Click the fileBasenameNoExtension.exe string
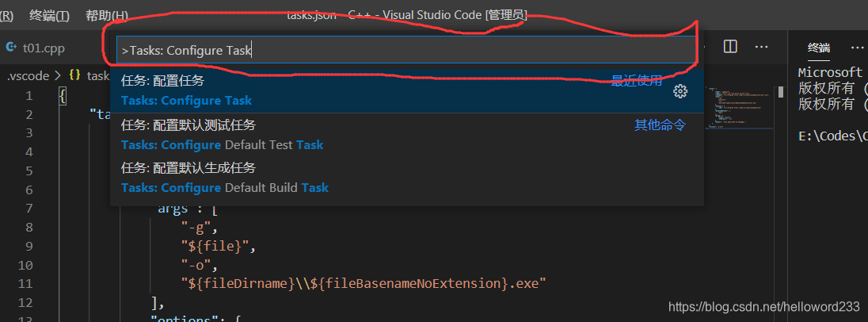 pos(364,284)
